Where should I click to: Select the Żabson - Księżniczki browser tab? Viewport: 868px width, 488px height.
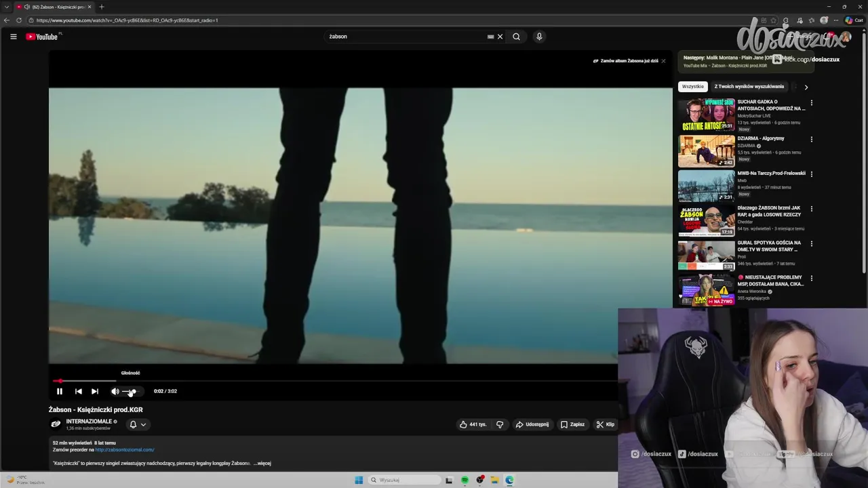point(54,7)
